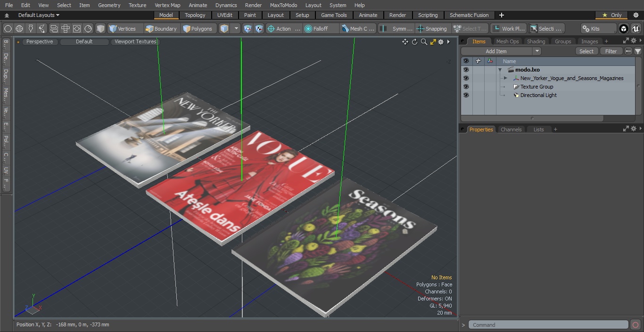Toggle Symmetry option
This screenshot has width=644, height=332.
tap(397, 29)
